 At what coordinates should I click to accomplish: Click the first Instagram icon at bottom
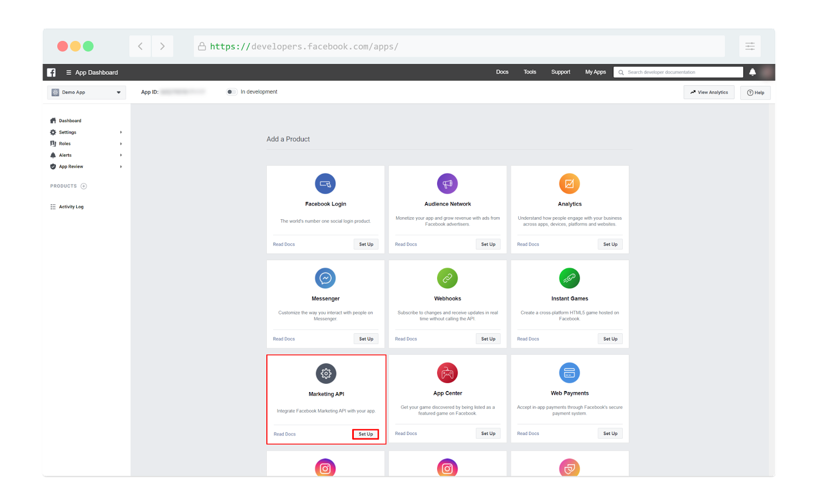coord(325,468)
